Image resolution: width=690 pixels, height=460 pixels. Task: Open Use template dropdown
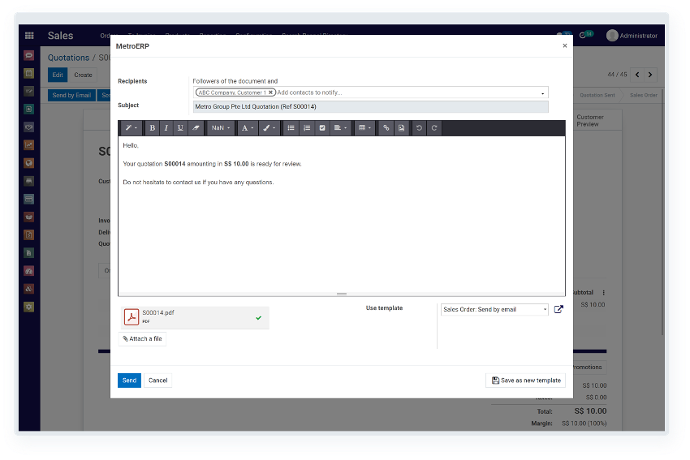coord(495,309)
